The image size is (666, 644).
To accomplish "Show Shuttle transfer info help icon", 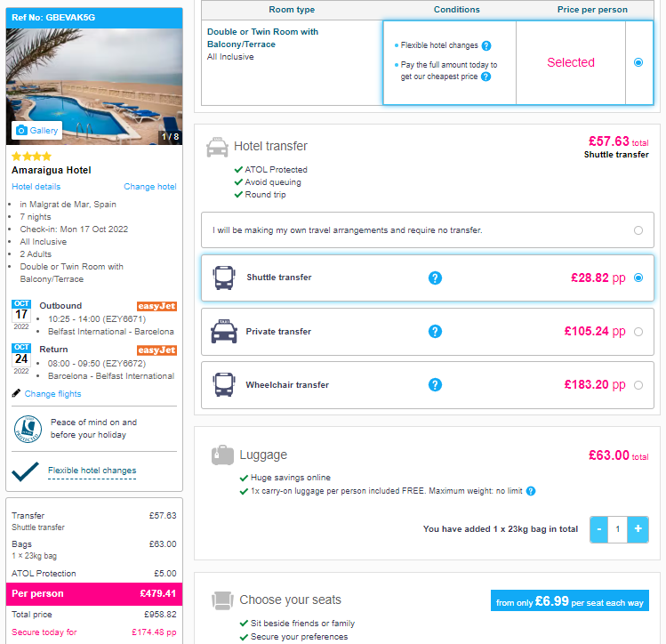I will (435, 278).
